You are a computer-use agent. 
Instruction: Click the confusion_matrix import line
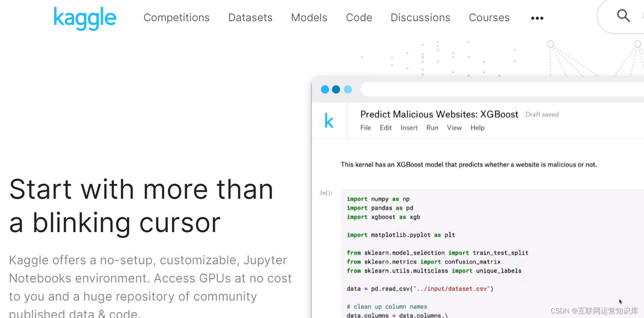[x=423, y=262]
